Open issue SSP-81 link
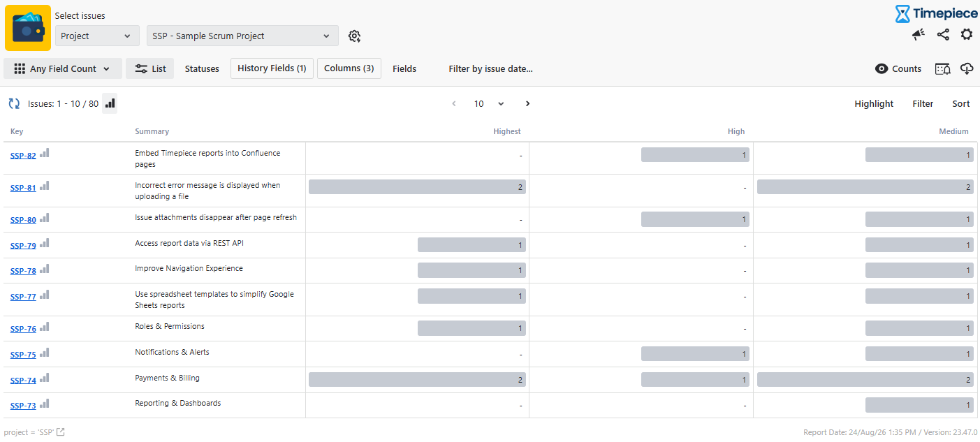The image size is (980, 442). click(x=23, y=188)
